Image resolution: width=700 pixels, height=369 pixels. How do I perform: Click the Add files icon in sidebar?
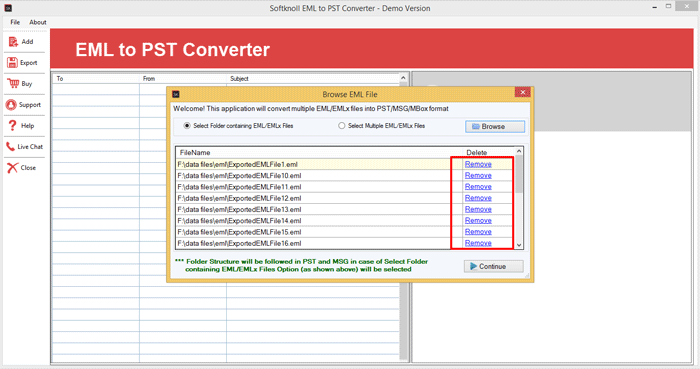13,42
